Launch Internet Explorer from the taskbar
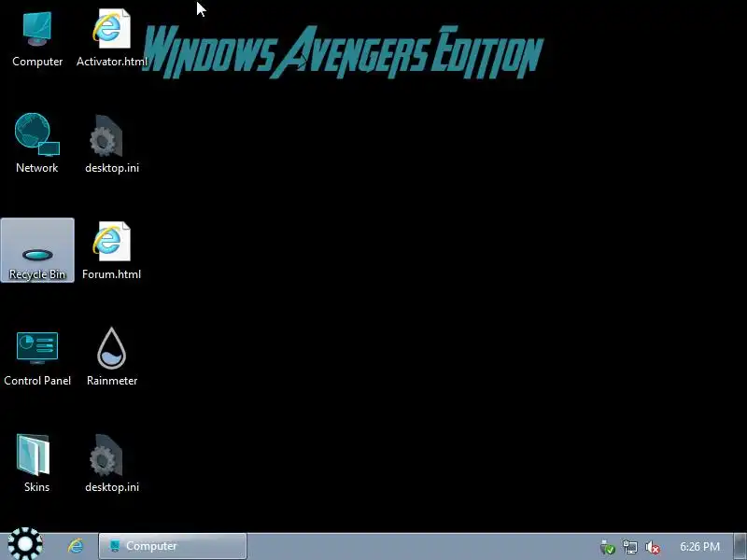 [76, 546]
